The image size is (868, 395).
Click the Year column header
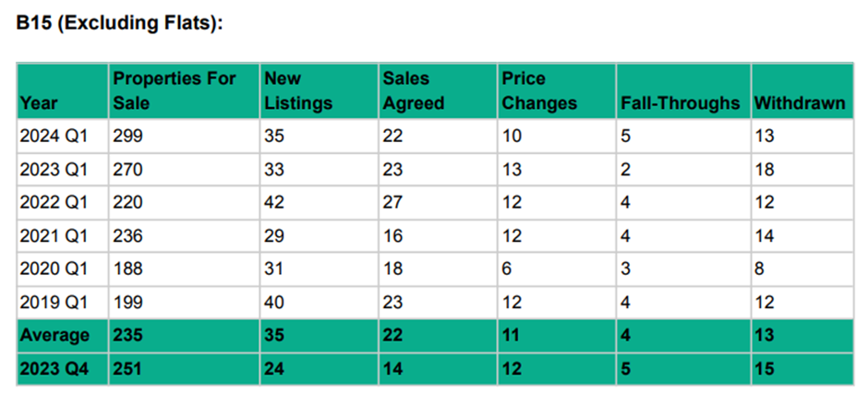pos(38,103)
